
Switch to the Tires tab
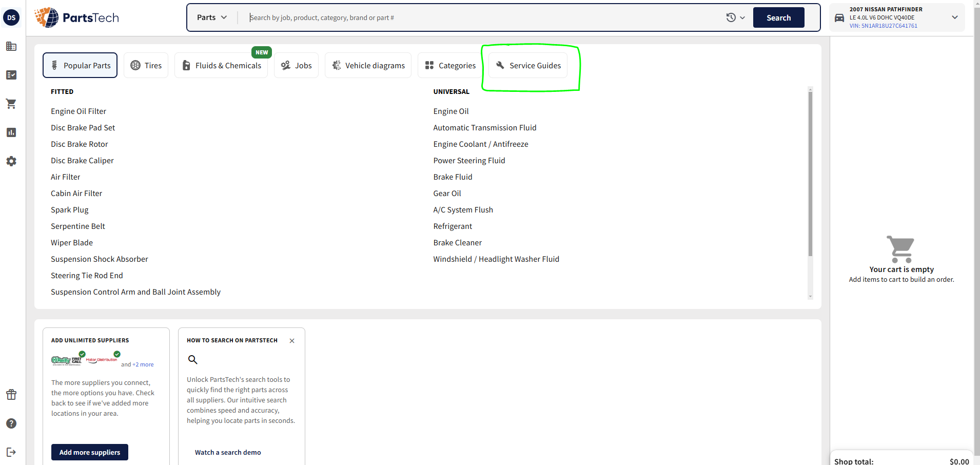tap(146, 66)
